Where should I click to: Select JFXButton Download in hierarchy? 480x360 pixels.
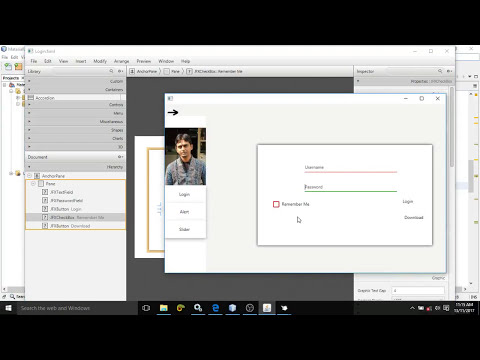(75, 226)
